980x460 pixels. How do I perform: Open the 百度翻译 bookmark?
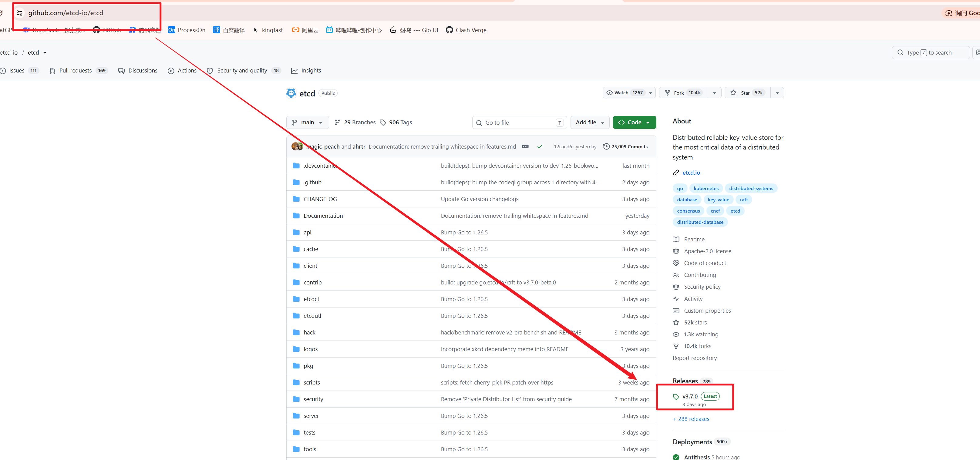coord(229,30)
